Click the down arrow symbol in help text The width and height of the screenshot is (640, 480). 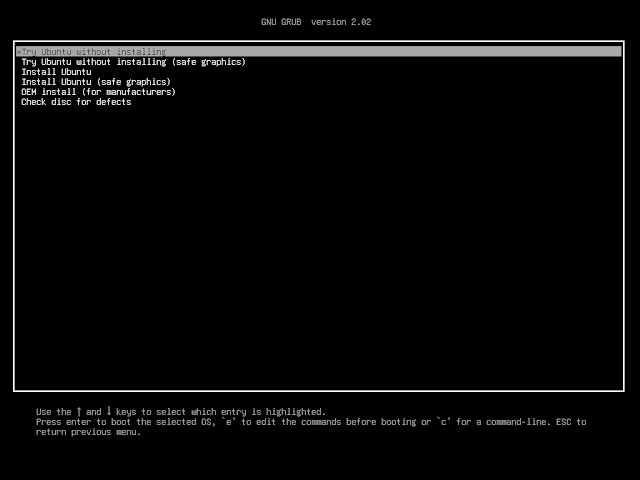tap(109, 411)
